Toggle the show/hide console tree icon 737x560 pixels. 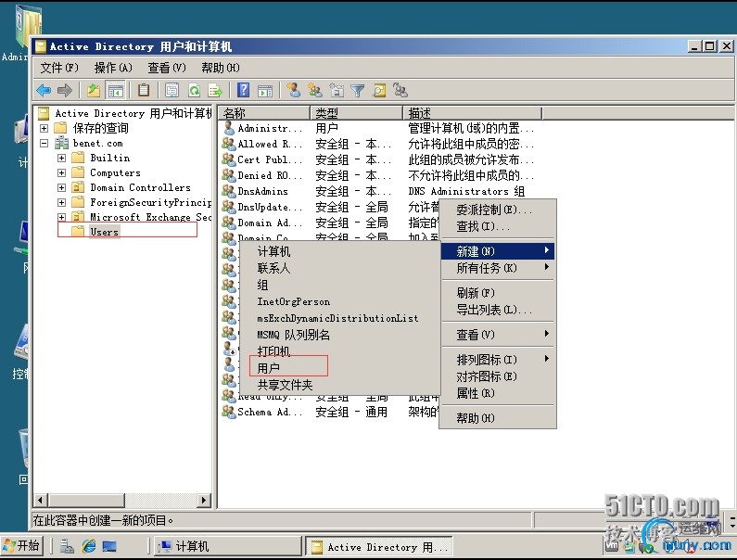pyautogui.click(x=115, y=90)
